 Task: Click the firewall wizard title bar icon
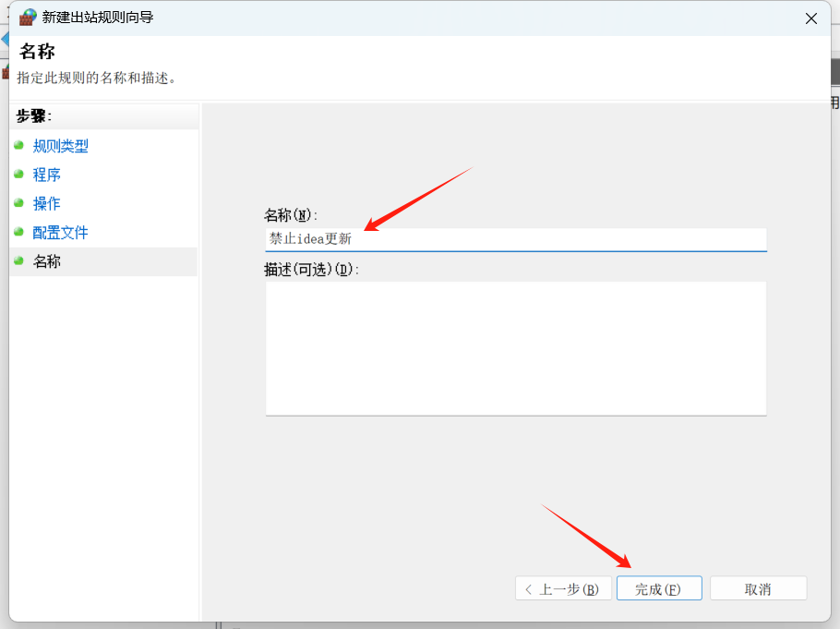[28, 18]
